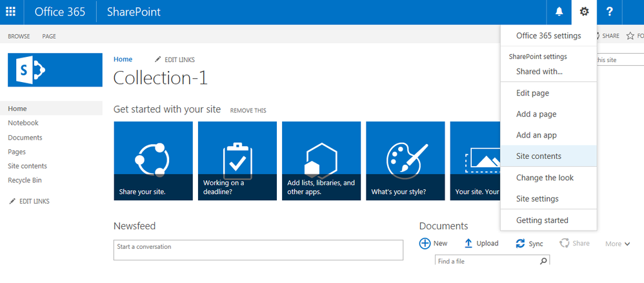This screenshot has height=283, width=644.
Task: Open Add lists, libraries, and other apps tile
Action: click(321, 161)
